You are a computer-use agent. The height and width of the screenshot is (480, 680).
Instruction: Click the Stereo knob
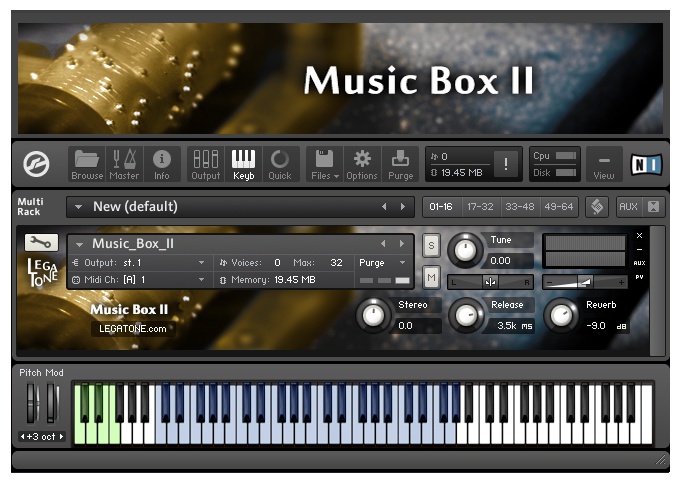point(373,315)
